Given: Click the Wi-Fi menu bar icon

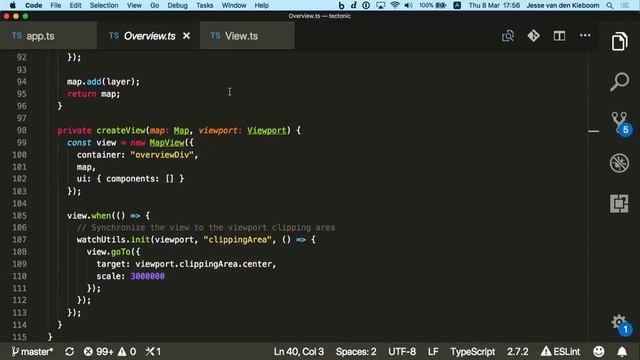Looking at the screenshot, I should [x=394, y=5].
